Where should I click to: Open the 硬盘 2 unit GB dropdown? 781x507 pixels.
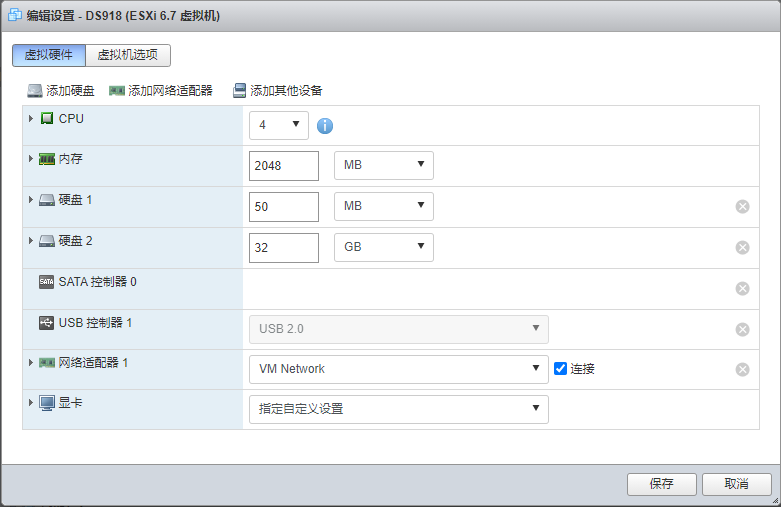click(x=384, y=247)
